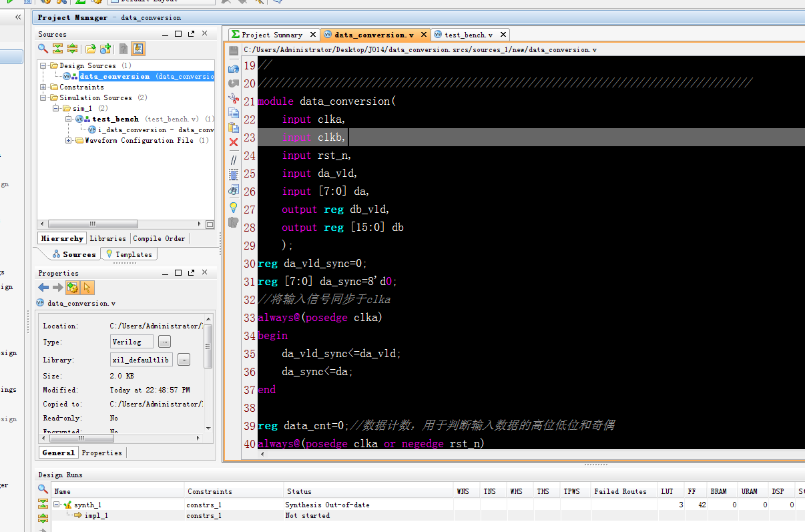The width and height of the screenshot is (805, 532).
Task: Toggle line comment with the // icon
Action: coord(234,160)
